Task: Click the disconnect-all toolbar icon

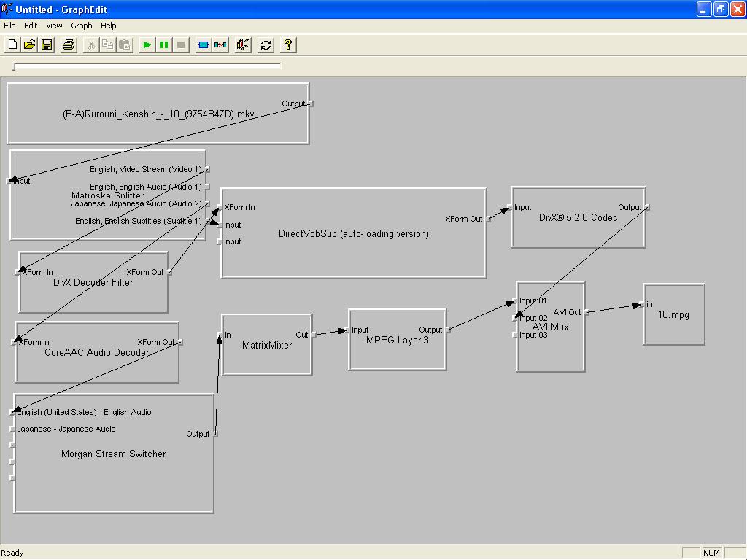Action: pyautogui.click(x=243, y=44)
